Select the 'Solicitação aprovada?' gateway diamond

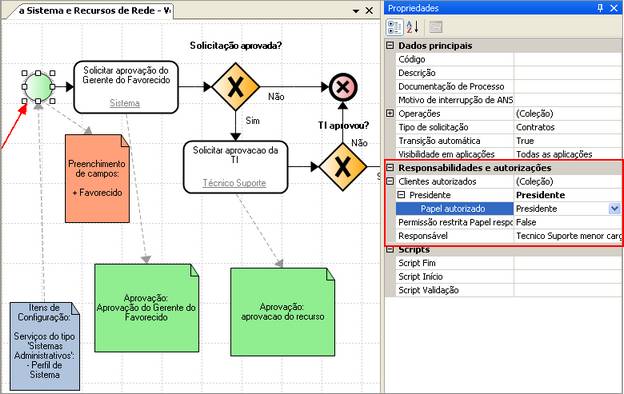(236, 87)
